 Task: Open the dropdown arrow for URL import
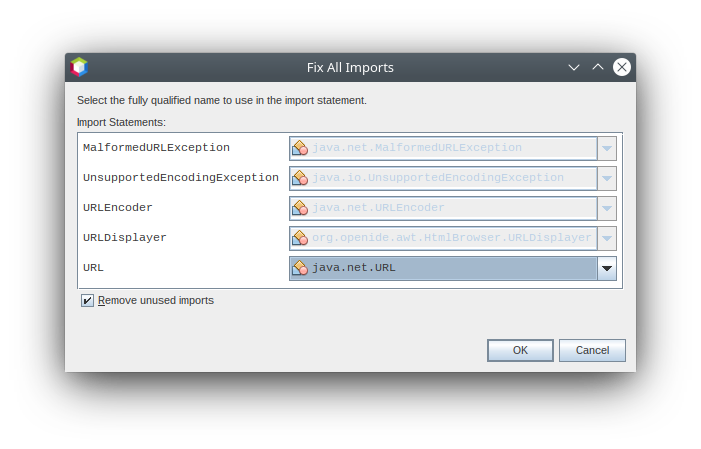606,268
